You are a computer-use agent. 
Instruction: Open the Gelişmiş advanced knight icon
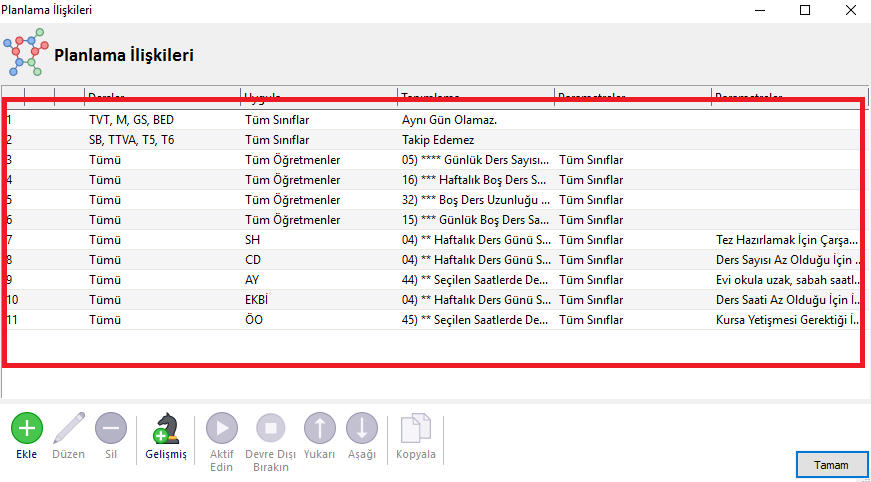[166, 428]
